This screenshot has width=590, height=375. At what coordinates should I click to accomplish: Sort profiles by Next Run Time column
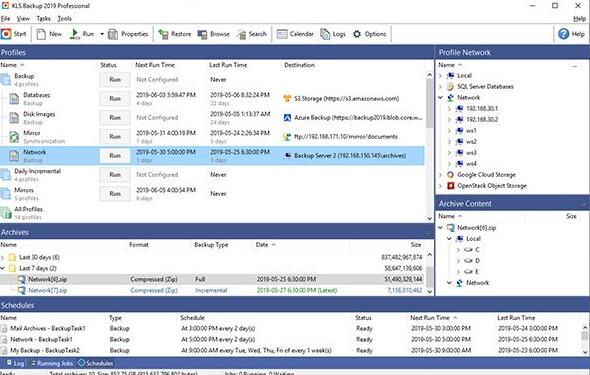tap(155, 65)
